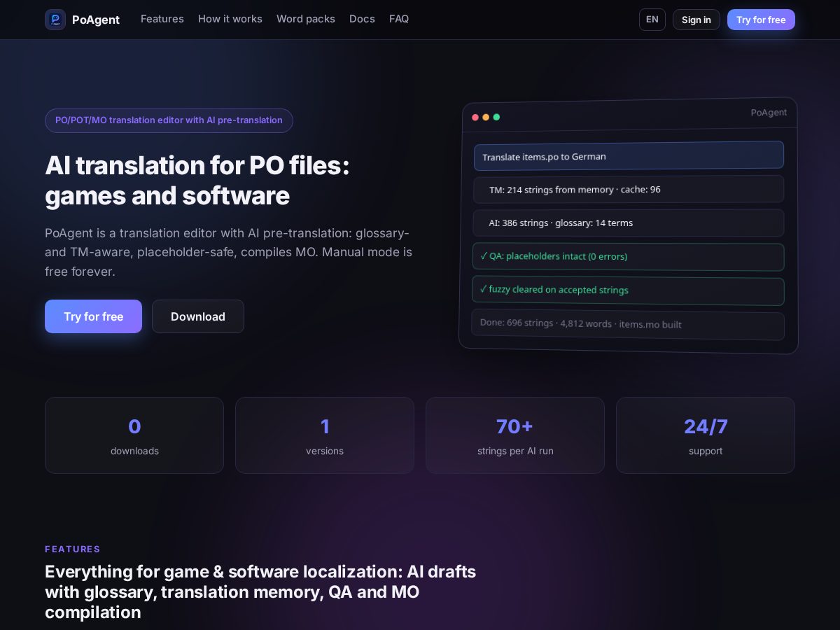Select the 'Translate items.po to German' row
Image resolution: width=840 pixels, height=630 pixels.
pos(629,155)
